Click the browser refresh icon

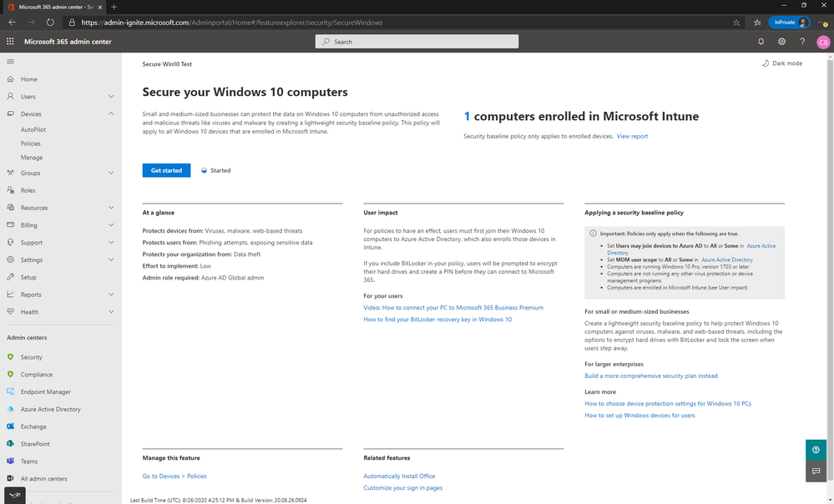tap(50, 23)
